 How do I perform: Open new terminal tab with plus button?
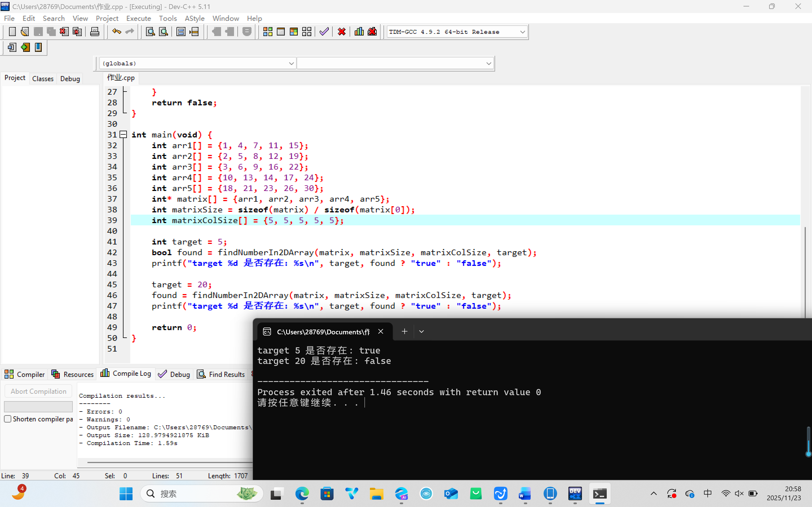click(404, 332)
